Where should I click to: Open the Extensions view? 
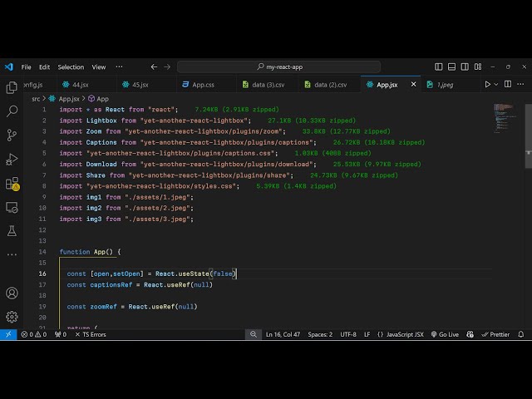(12, 183)
